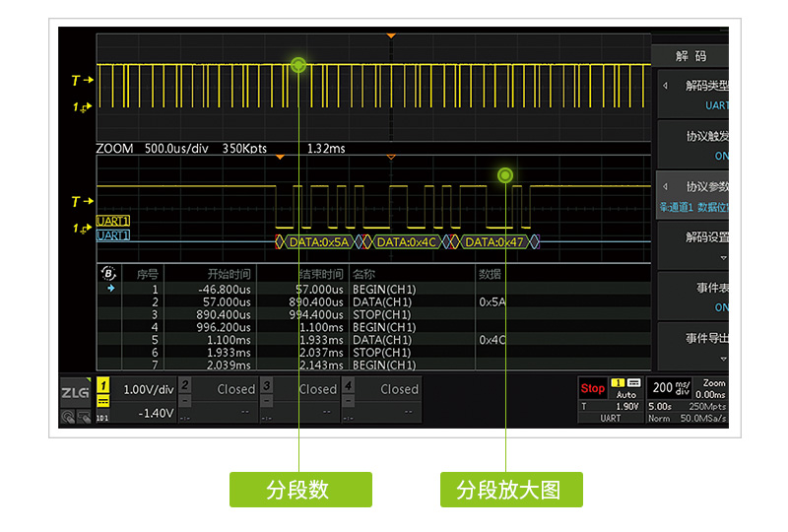Select the yellow channel 1 indicator
The height and width of the screenshot is (532, 788).
pos(103,385)
